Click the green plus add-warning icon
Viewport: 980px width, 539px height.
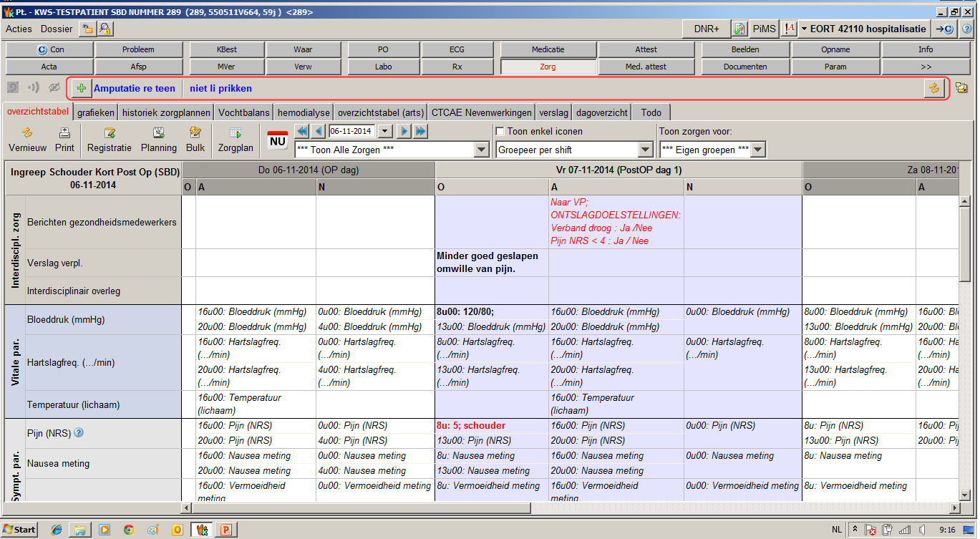pyautogui.click(x=81, y=88)
